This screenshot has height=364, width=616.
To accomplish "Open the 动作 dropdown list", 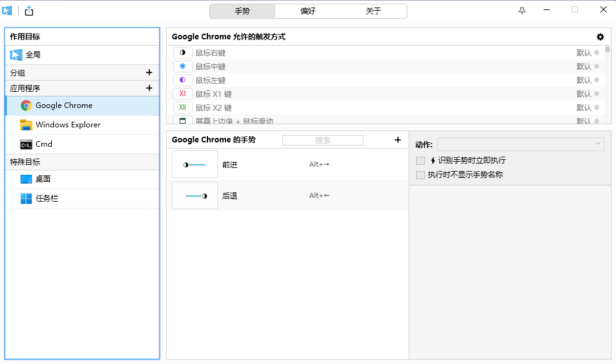I will tap(520, 144).
